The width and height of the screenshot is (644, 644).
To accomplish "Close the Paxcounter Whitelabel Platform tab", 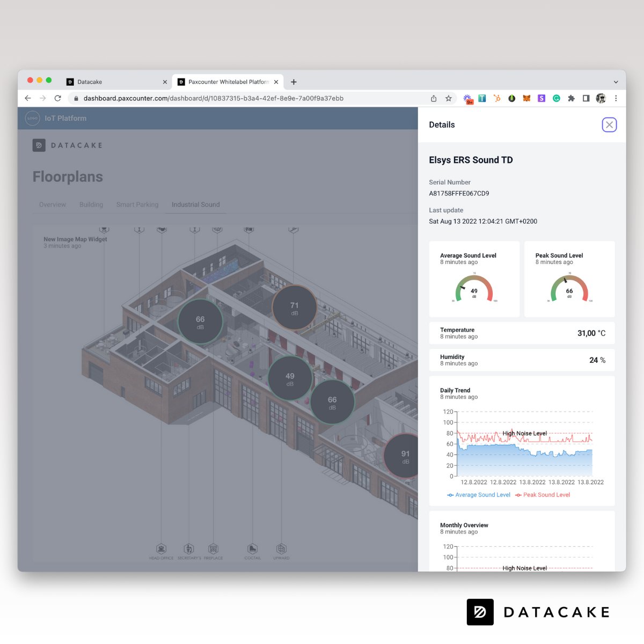I will pyautogui.click(x=276, y=82).
